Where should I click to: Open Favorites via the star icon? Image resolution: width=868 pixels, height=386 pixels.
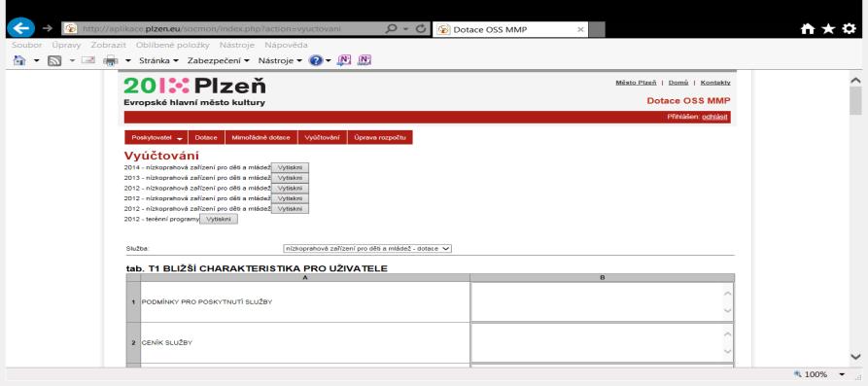[828, 29]
